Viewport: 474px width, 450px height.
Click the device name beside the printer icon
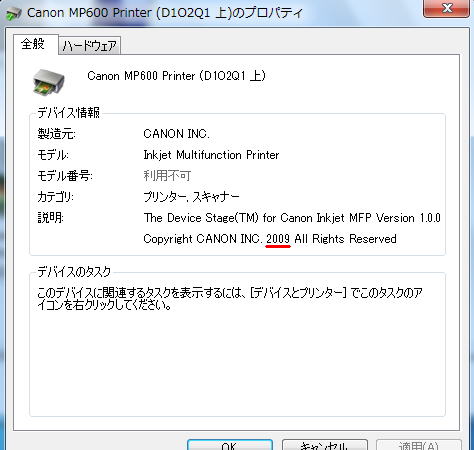point(176,76)
